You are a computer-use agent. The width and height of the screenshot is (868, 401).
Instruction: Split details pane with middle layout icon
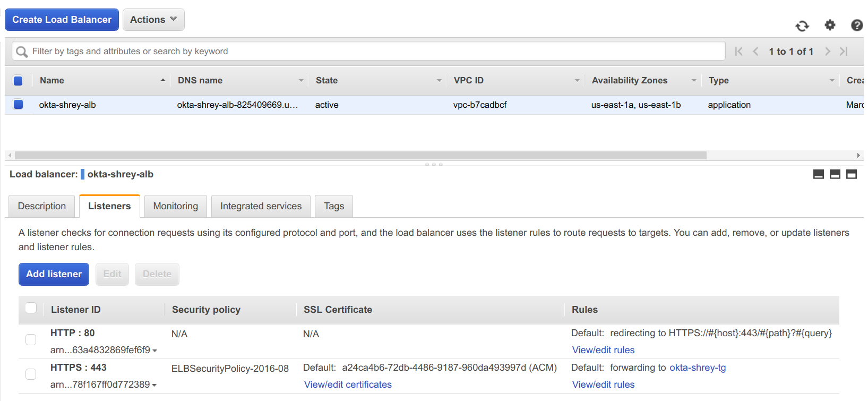point(835,174)
